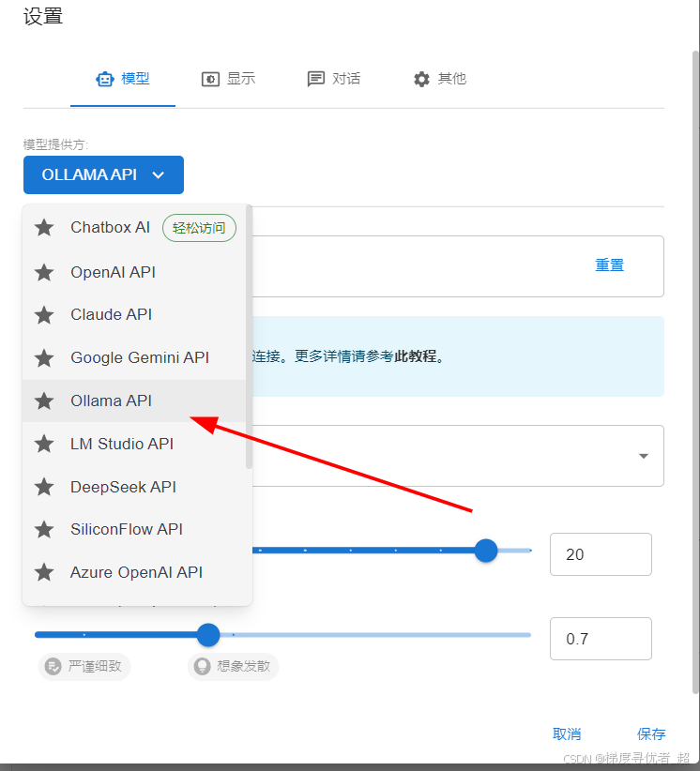Click the star icon beside DeepSeek API
Viewport: 700px width, 771px height.
point(44,487)
